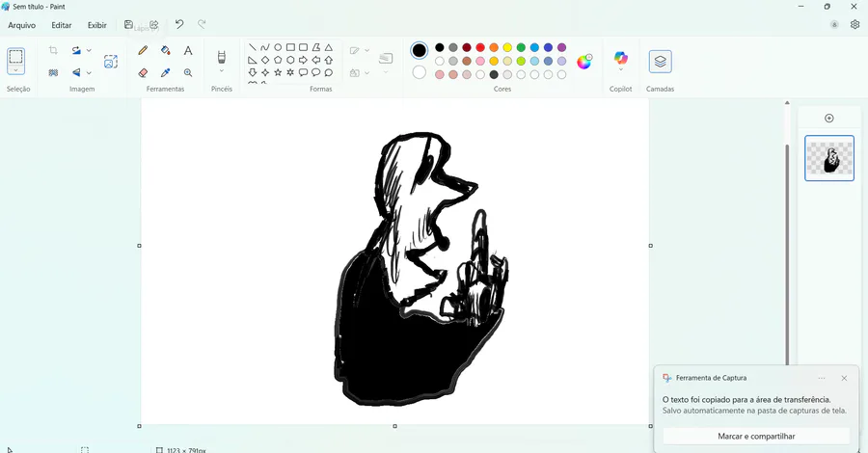Open the notification more options ellipsis
Viewport: 868px width, 453px height.
point(822,378)
